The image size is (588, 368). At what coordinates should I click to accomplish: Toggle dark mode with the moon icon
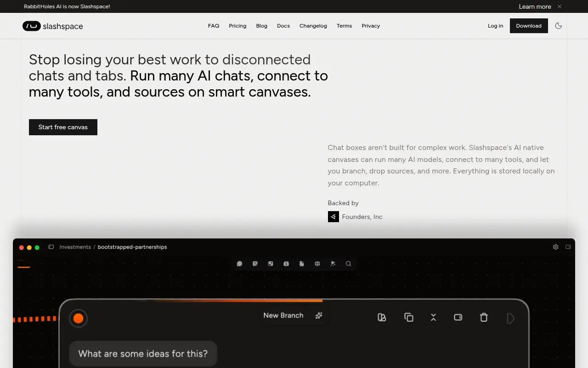click(x=559, y=26)
